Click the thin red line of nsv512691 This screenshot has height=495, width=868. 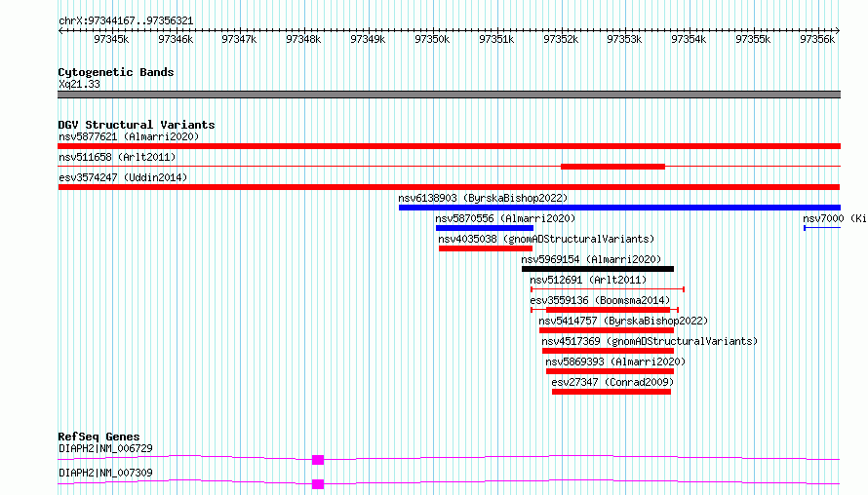coord(608,289)
